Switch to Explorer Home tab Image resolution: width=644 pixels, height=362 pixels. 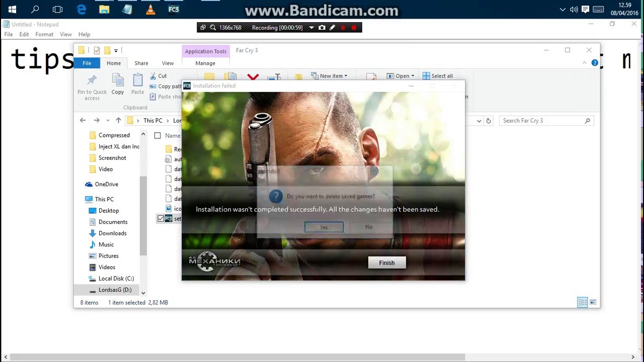tap(114, 63)
